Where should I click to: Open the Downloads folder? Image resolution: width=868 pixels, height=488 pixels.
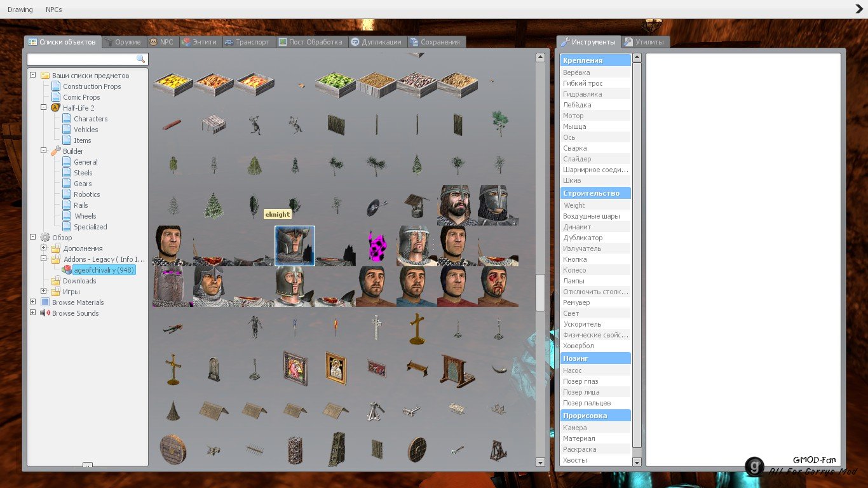[x=79, y=281]
